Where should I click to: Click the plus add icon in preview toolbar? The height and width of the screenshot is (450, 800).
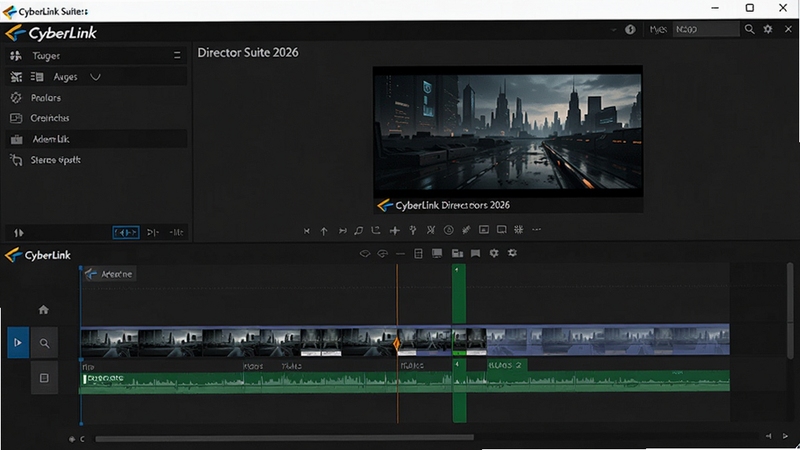pyautogui.click(x=394, y=231)
